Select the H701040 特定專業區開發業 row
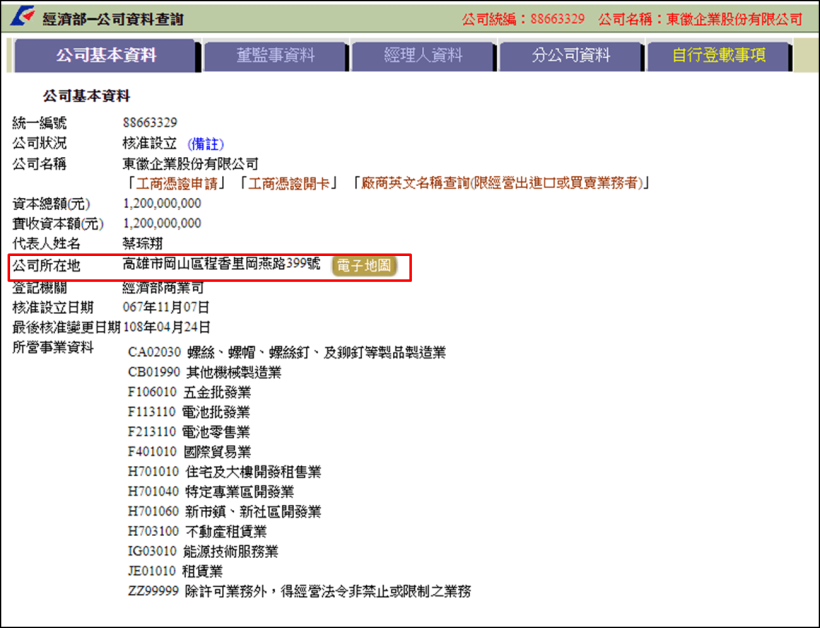820x628 pixels. click(211, 492)
